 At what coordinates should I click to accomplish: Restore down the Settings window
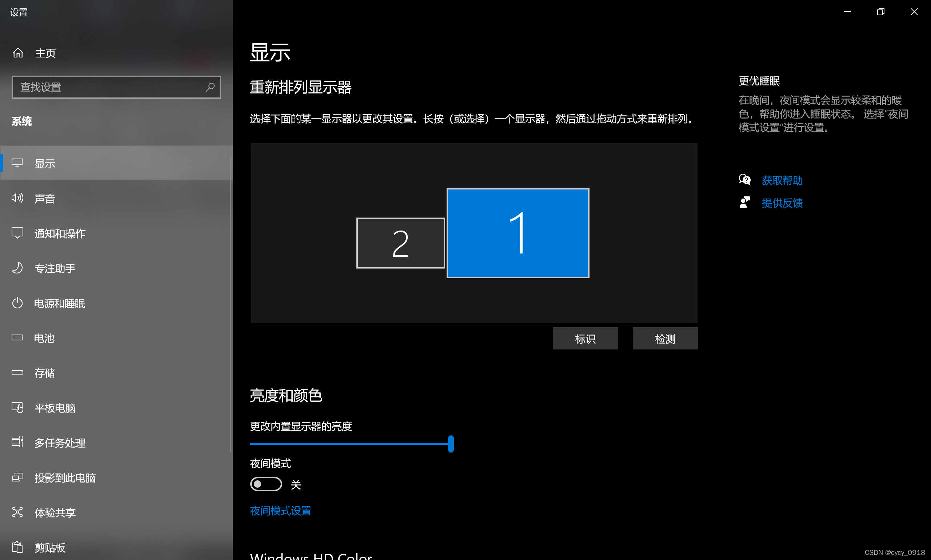coord(880,12)
